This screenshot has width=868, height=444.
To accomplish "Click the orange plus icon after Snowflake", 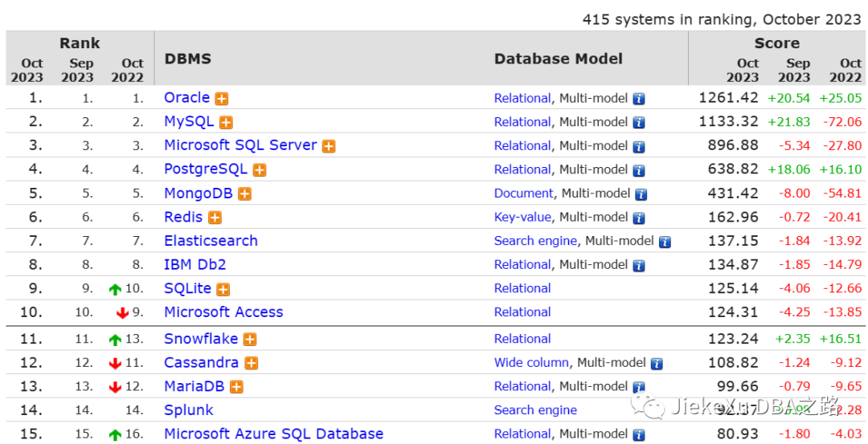I will click(x=250, y=340).
